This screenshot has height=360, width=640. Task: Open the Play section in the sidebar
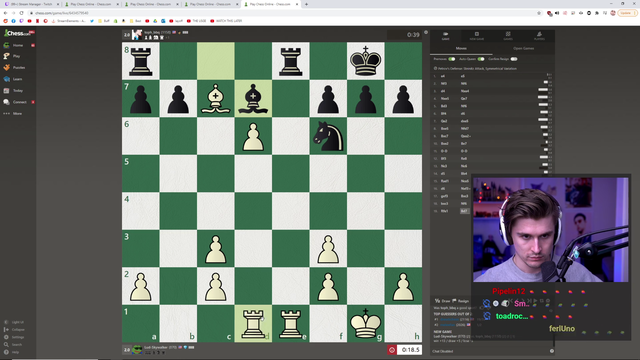(x=16, y=56)
